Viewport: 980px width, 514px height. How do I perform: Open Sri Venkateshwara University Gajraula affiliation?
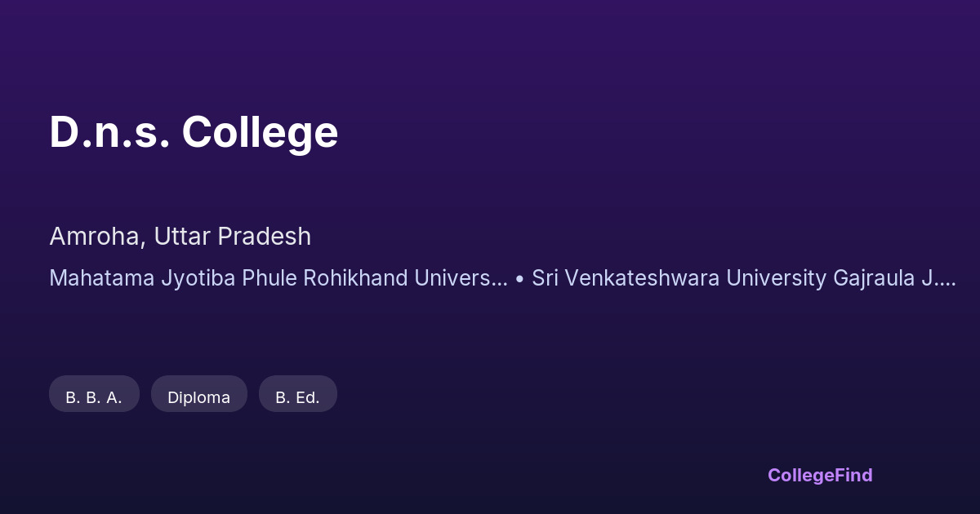[743, 278]
